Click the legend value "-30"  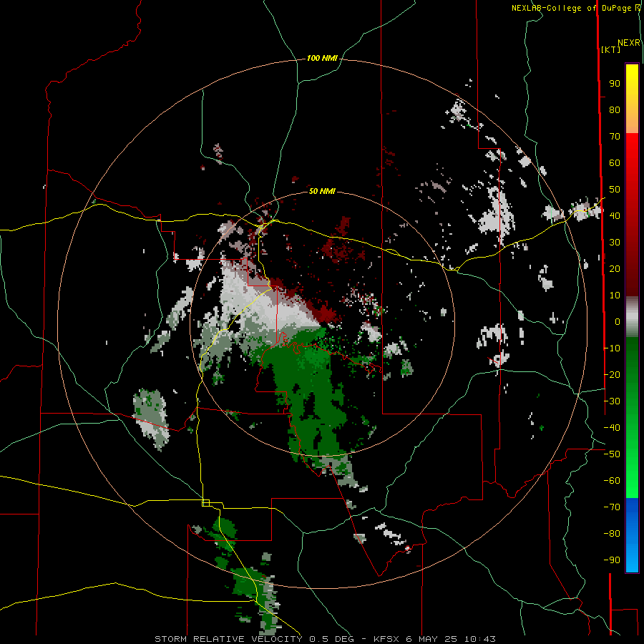(x=612, y=401)
